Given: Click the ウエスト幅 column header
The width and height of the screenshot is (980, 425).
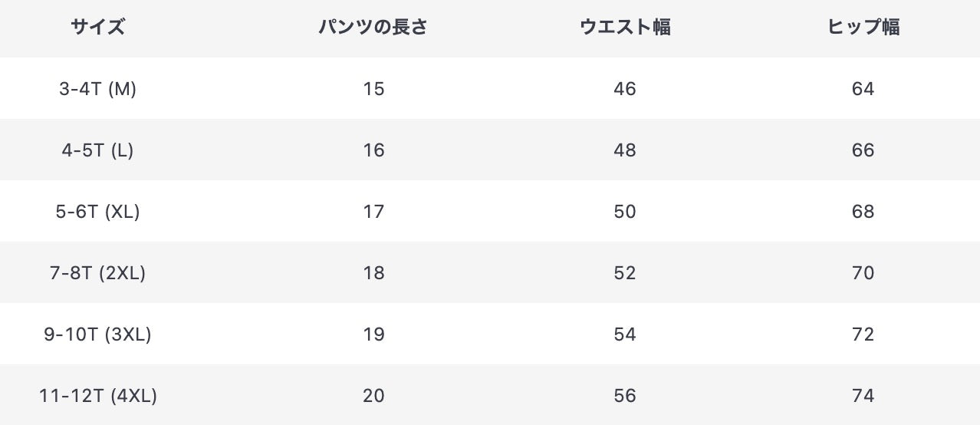Looking at the screenshot, I should tap(625, 28).
